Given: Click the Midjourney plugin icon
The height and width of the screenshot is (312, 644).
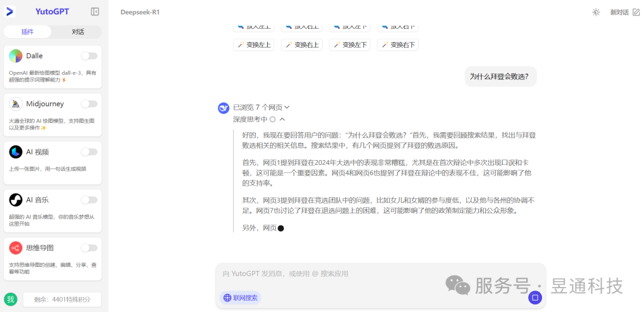Looking at the screenshot, I should [x=16, y=104].
